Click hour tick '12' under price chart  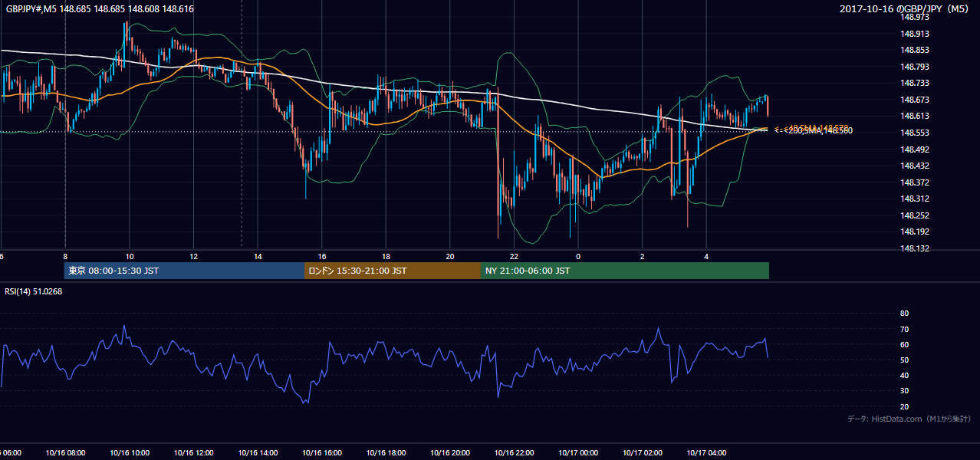tap(193, 256)
